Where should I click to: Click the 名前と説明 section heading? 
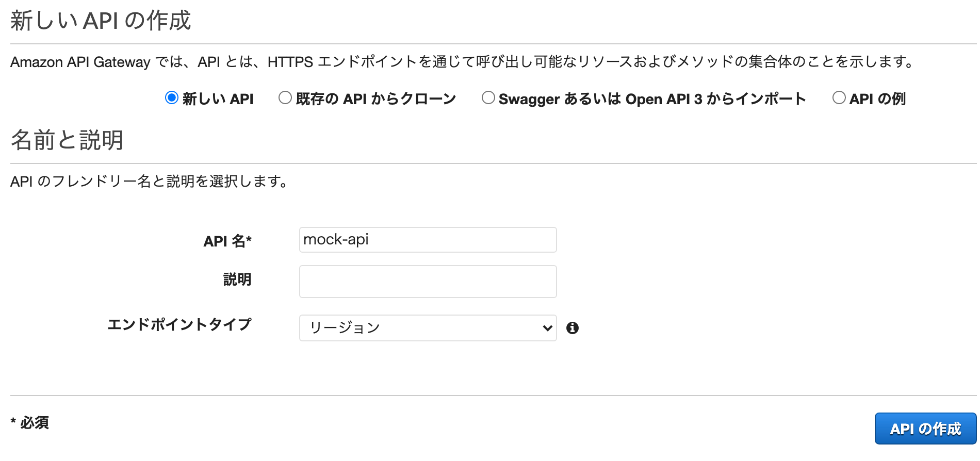tap(67, 140)
